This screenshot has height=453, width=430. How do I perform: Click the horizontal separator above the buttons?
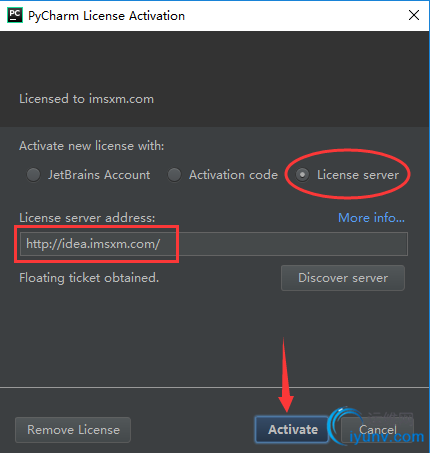(214, 388)
